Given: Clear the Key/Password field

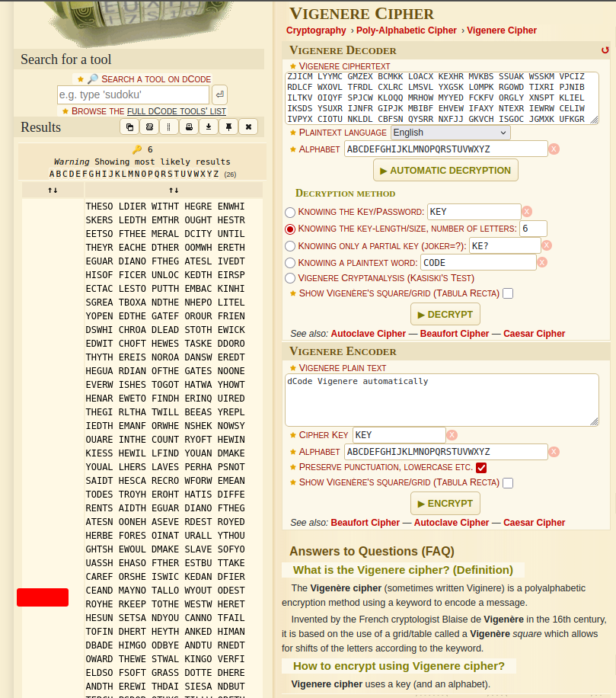Looking at the screenshot, I should click(x=527, y=211).
